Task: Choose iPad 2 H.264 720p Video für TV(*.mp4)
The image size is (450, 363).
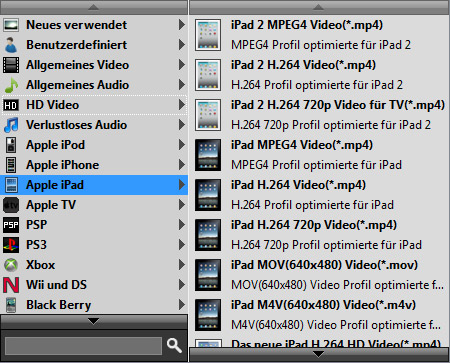Action: (x=338, y=105)
